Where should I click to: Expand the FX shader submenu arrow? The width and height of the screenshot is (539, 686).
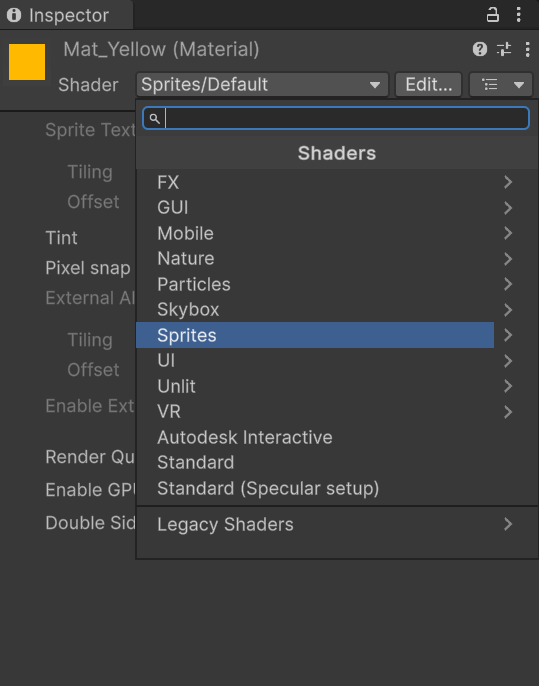(508, 182)
